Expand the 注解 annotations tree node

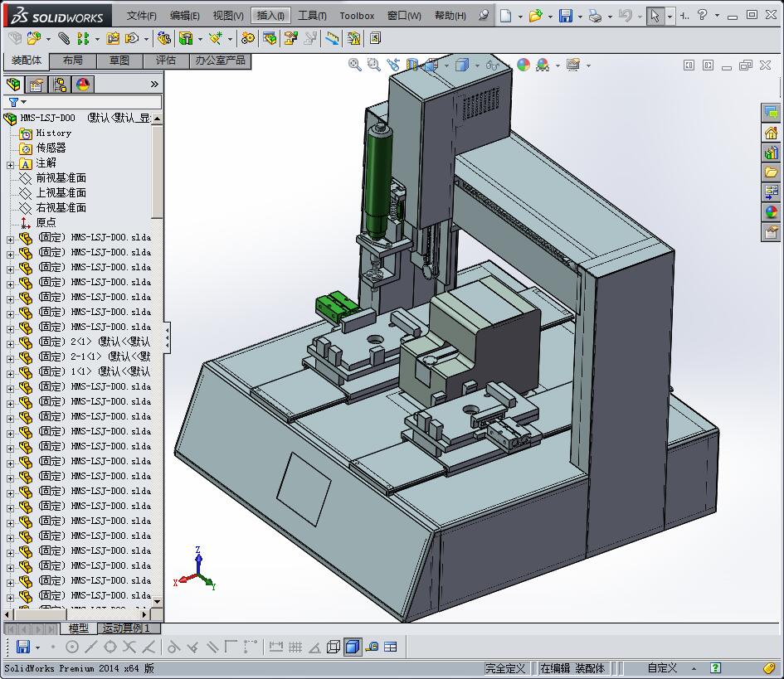[x=11, y=163]
